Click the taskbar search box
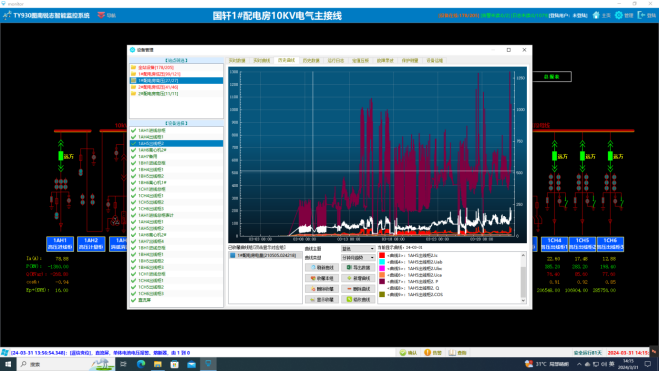 point(65,364)
